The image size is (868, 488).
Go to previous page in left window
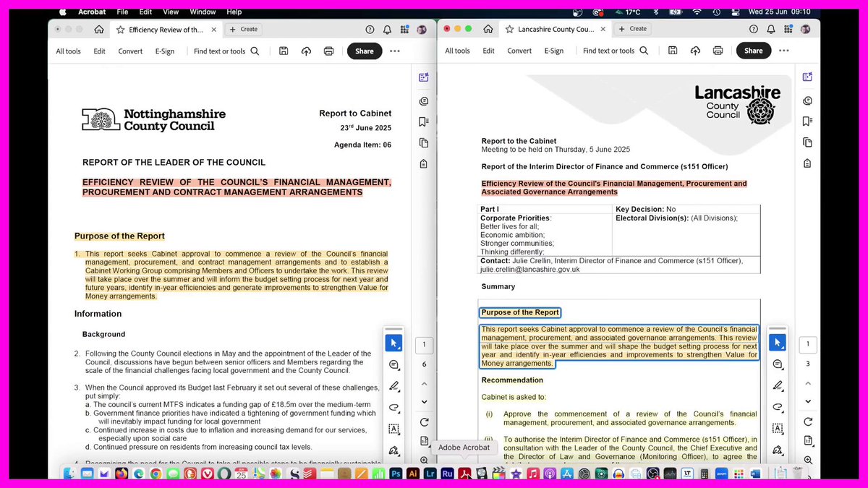click(424, 383)
